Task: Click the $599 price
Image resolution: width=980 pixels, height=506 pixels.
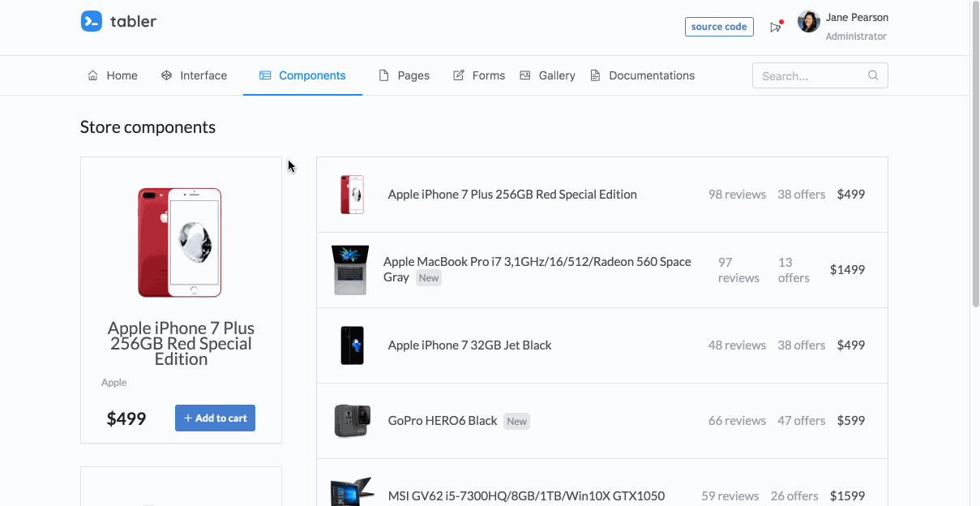Action: point(851,421)
